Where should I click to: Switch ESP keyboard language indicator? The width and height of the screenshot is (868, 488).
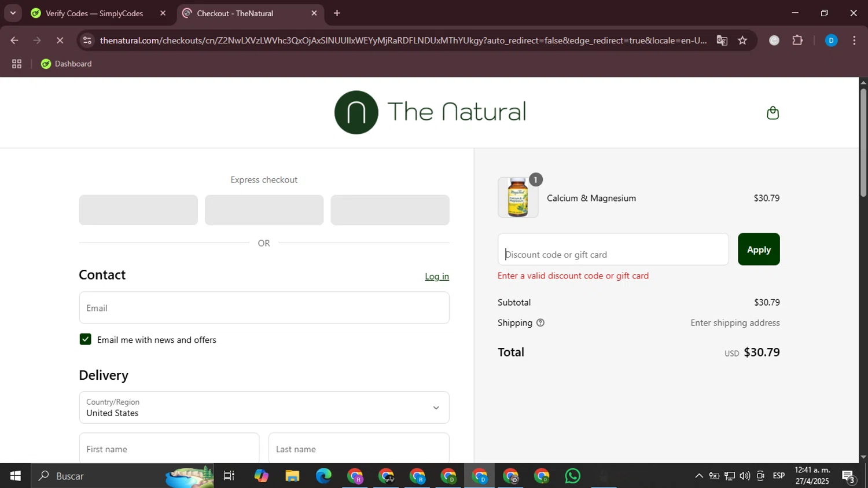779,476
